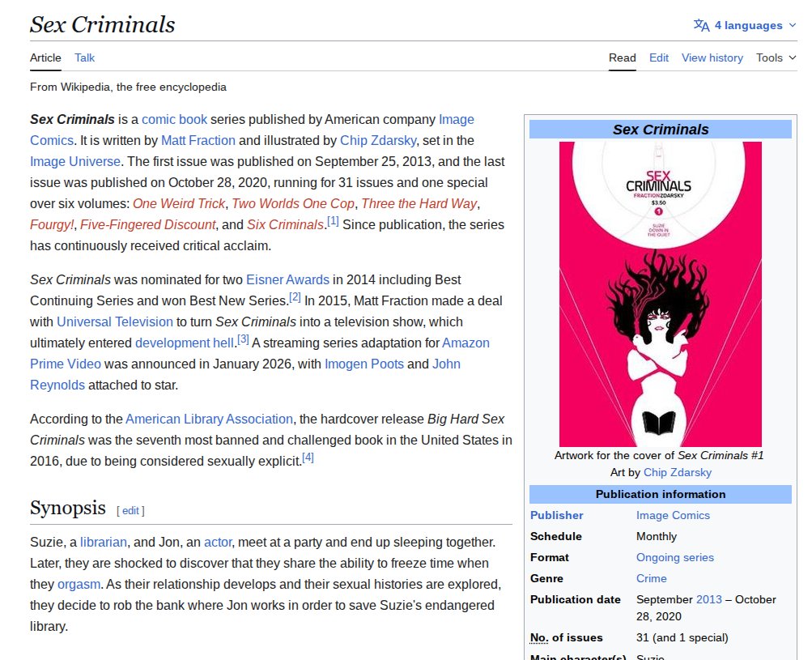812x660 pixels.
Task: Open the Fourgy! red link
Action: (x=52, y=225)
